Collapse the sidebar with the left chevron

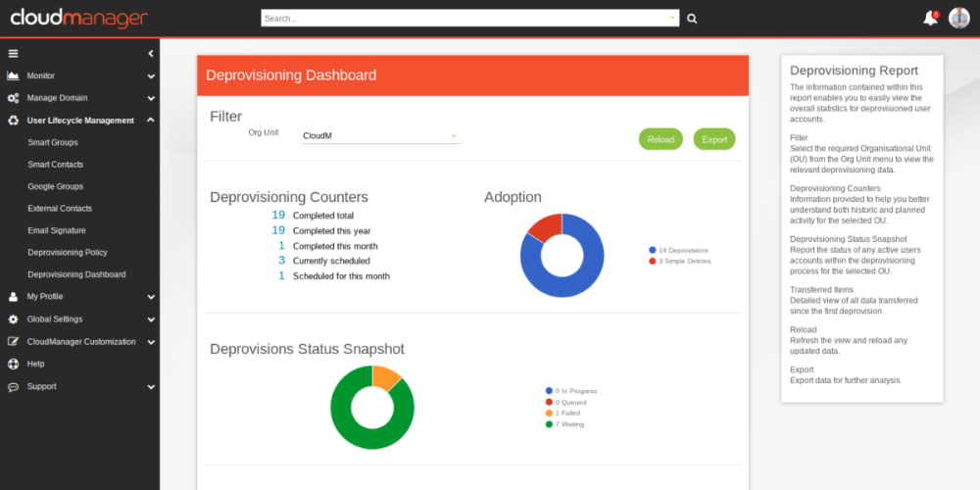[151, 54]
